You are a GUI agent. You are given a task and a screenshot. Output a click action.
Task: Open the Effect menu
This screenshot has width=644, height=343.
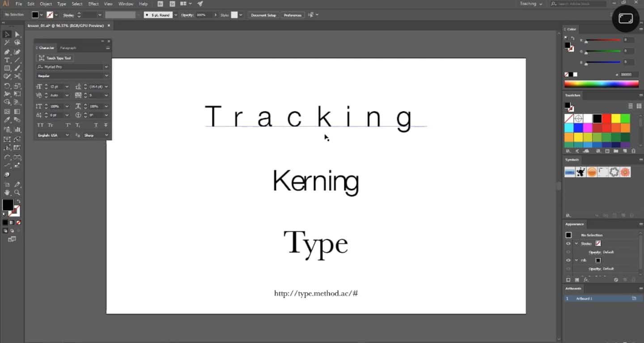[93, 4]
